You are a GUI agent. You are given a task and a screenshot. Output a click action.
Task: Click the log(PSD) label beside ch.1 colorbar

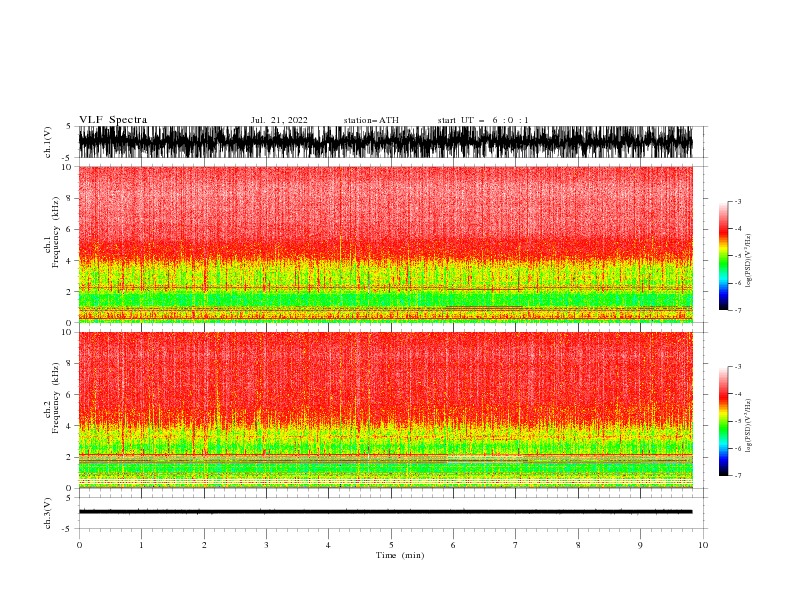click(x=749, y=261)
